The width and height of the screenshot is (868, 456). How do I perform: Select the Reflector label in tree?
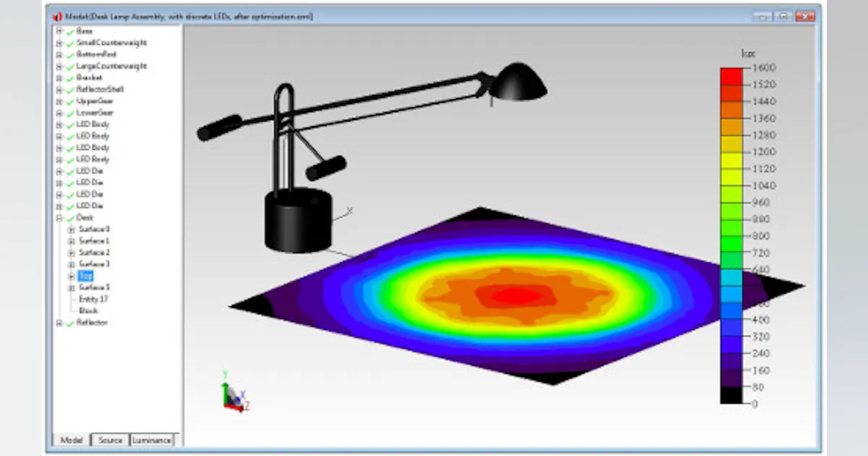coord(92,323)
